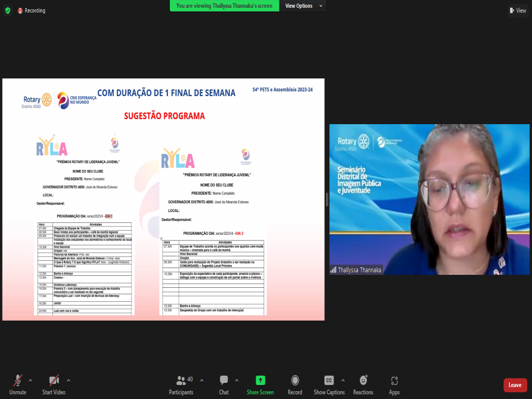The height and width of the screenshot is (399, 532).
Task: Open the View layout menu
Action: [x=517, y=10]
